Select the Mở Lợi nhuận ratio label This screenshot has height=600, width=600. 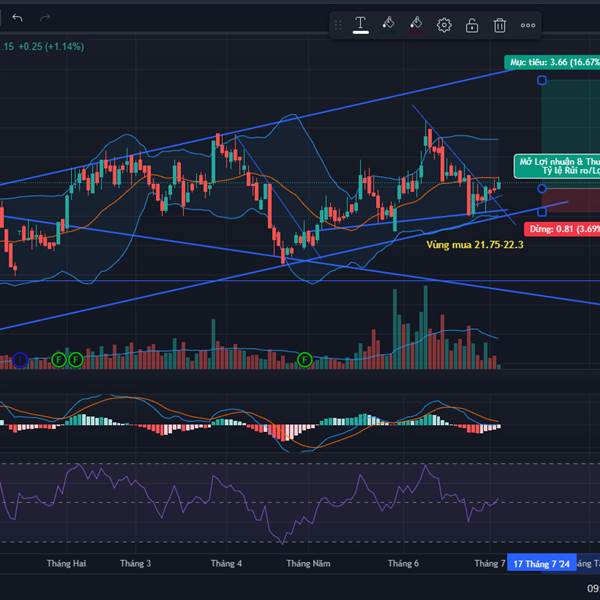[557, 166]
